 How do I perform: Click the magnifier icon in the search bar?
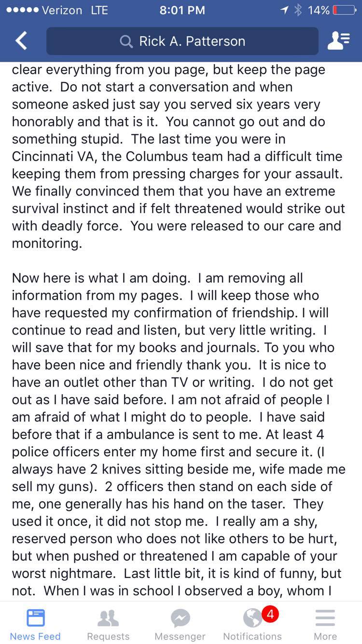click(126, 42)
